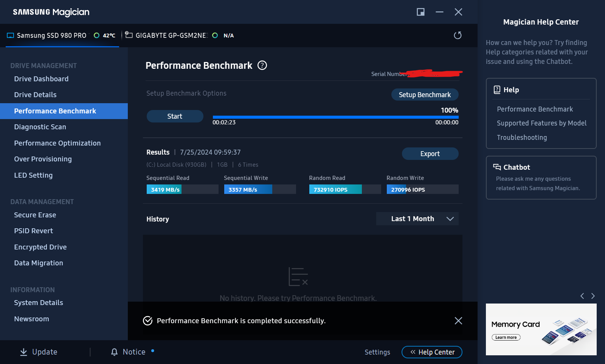Open Data Migration
The height and width of the screenshot is (364, 605).
pyautogui.click(x=39, y=263)
